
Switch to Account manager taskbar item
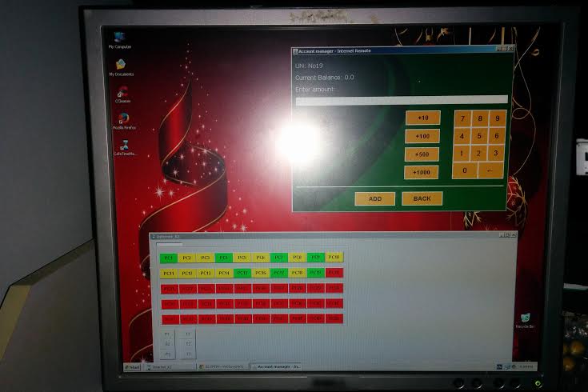click(275, 366)
